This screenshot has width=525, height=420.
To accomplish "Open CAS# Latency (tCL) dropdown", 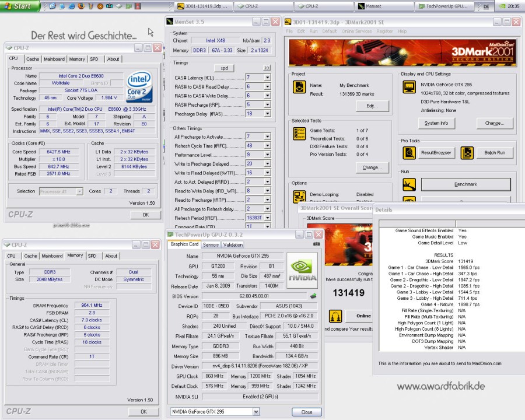I will pyautogui.click(x=267, y=78).
